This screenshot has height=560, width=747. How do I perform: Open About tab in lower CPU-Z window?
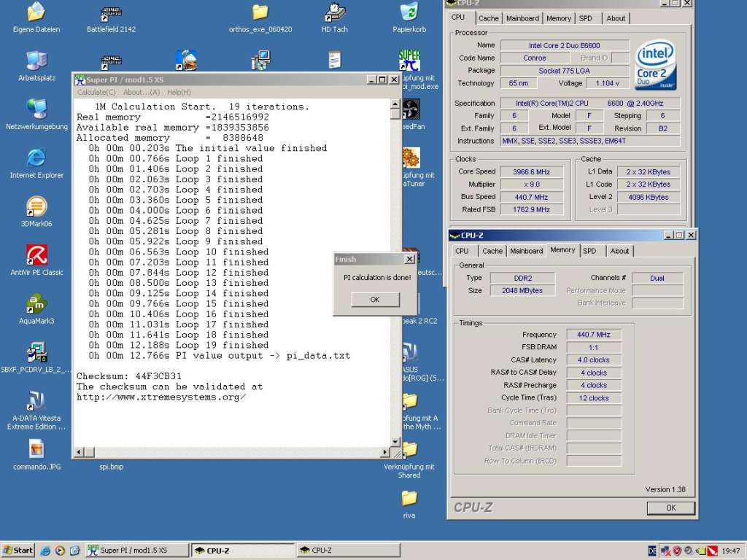pos(619,251)
